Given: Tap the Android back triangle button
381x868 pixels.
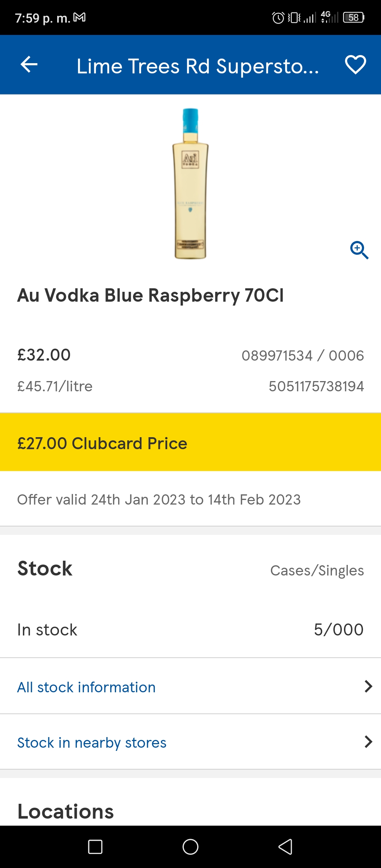Looking at the screenshot, I should click(285, 847).
